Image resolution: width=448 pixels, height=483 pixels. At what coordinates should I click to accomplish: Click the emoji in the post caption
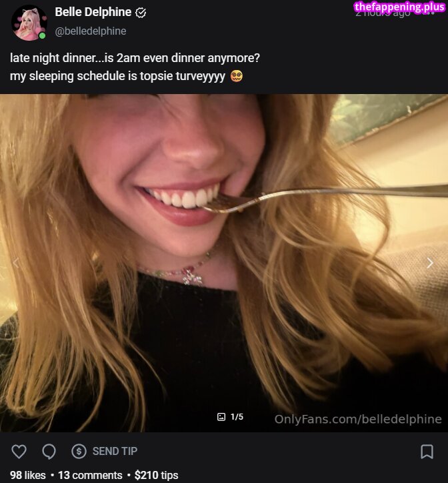coord(236,75)
